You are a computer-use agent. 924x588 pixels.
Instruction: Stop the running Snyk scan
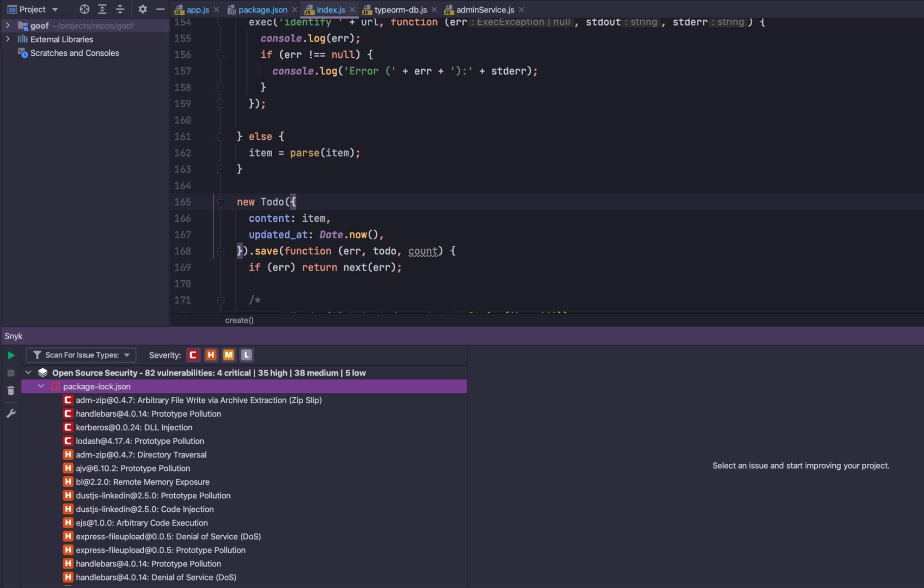(11, 373)
